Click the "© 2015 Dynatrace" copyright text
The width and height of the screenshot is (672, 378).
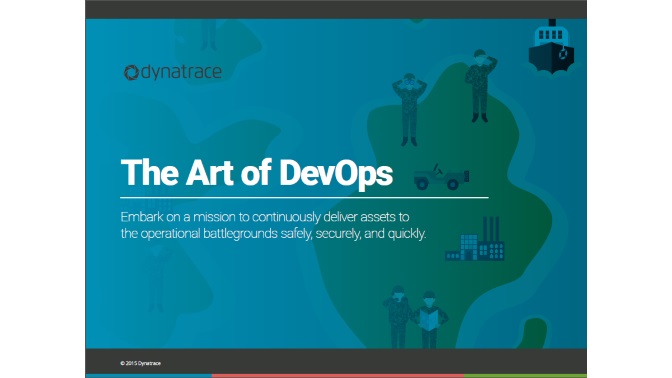(x=141, y=363)
